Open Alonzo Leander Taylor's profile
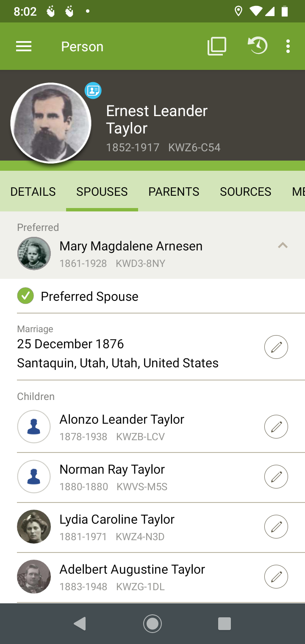 (122, 426)
